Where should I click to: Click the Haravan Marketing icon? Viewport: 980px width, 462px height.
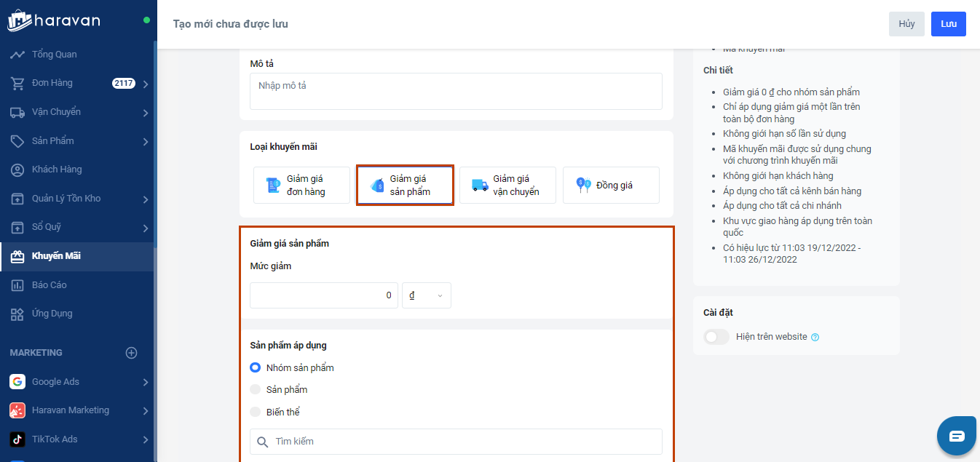[17, 410]
